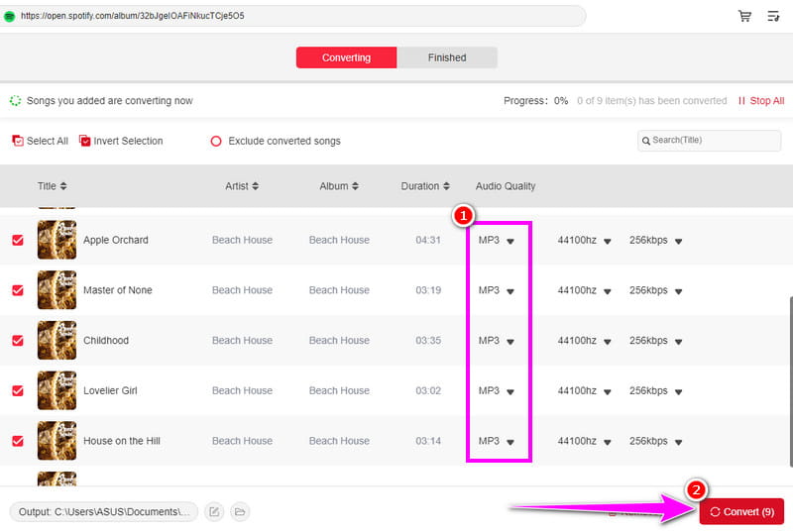Uncheck the Master of None checkbox
793x532 pixels.
18,290
